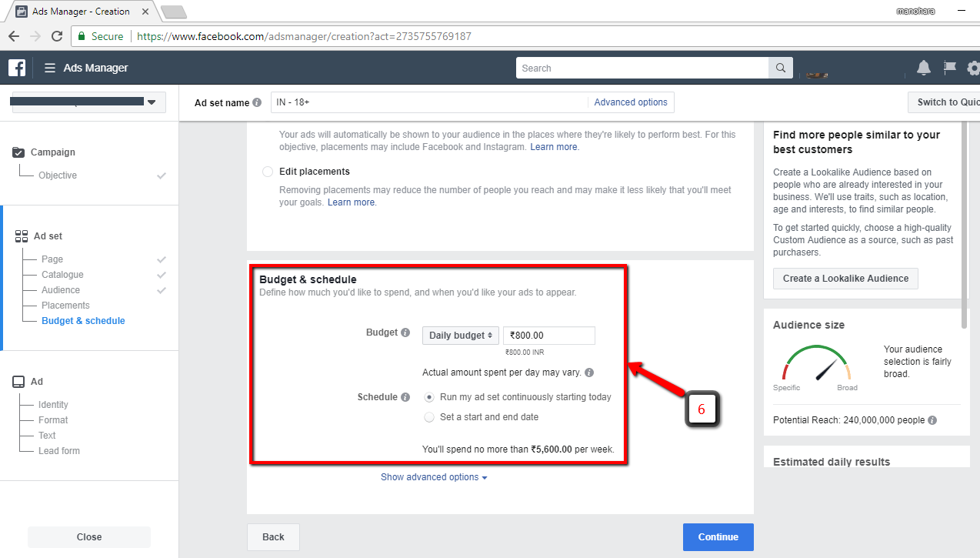Image resolution: width=980 pixels, height=558 pixels.
Task: Go to the Text step
Action: tap(47, 436)
